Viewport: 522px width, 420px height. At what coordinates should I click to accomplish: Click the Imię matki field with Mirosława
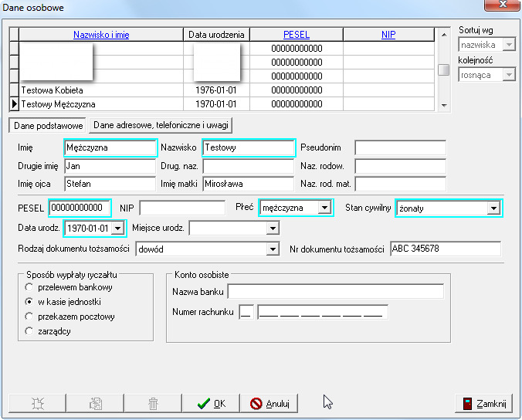click(x=249, y=184)
